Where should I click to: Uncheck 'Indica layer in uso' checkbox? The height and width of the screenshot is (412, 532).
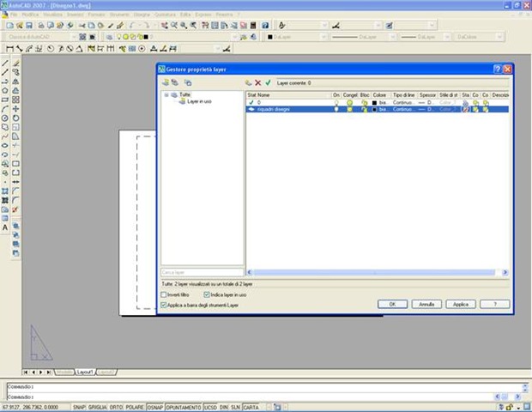click(207, 294)
